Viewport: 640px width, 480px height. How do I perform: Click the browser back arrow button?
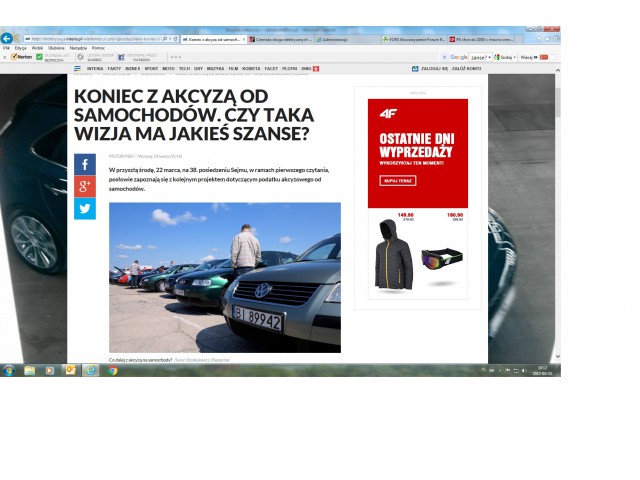point(7,38)
